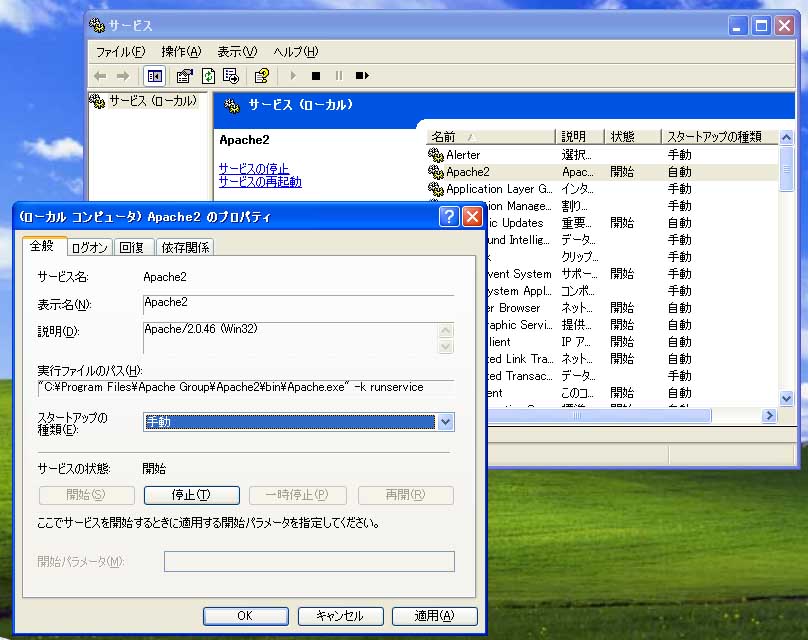Select the Apache2 row name in services list

(468, 172)
